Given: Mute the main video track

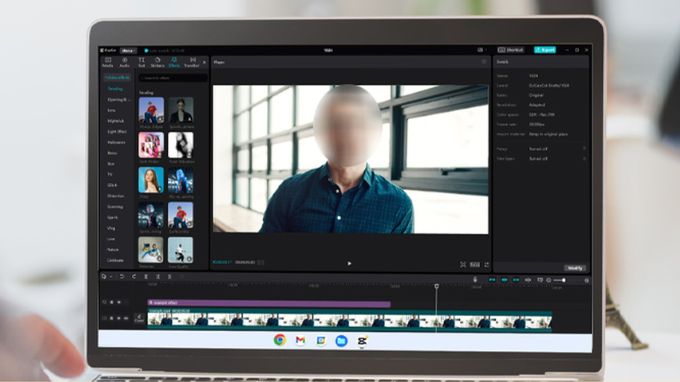Looking at the screenshot, I should click(x=126, y=318).
